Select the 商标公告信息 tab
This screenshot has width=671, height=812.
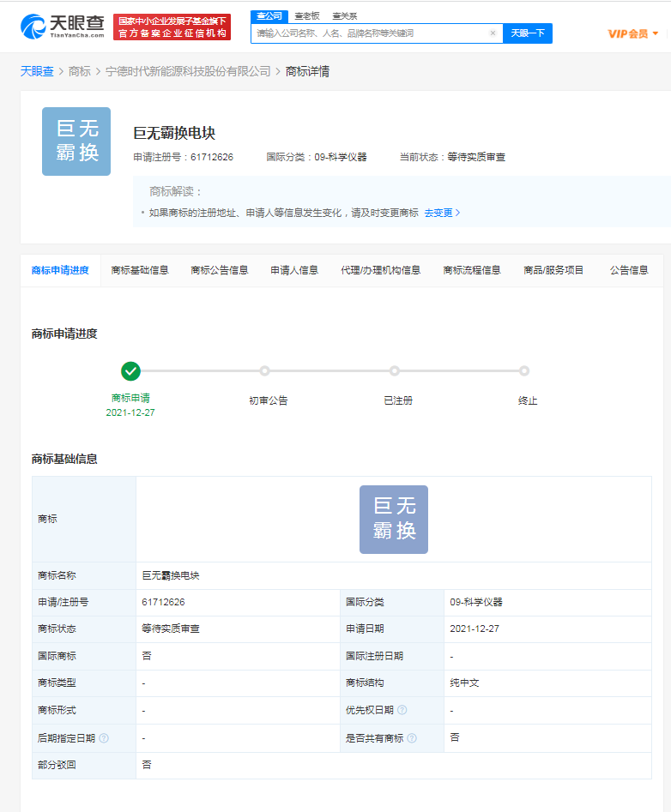click(x=219, y=270)
